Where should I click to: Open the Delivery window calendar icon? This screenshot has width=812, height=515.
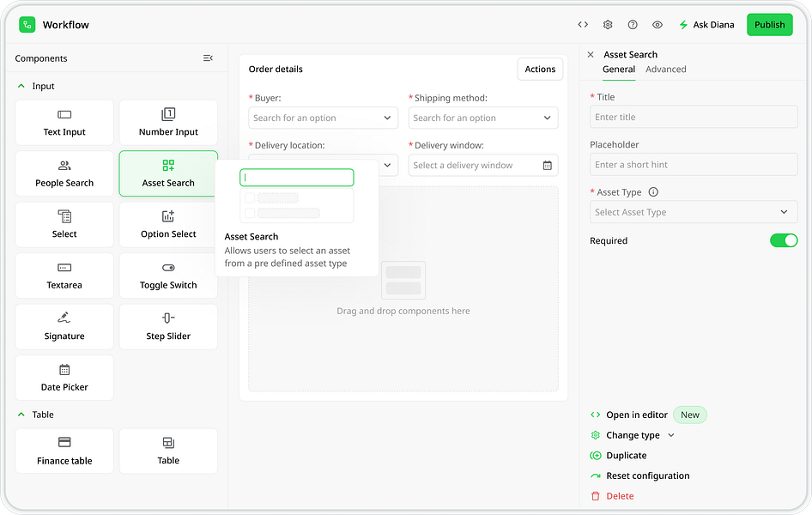pyautogui.click(x=548, y=165)
